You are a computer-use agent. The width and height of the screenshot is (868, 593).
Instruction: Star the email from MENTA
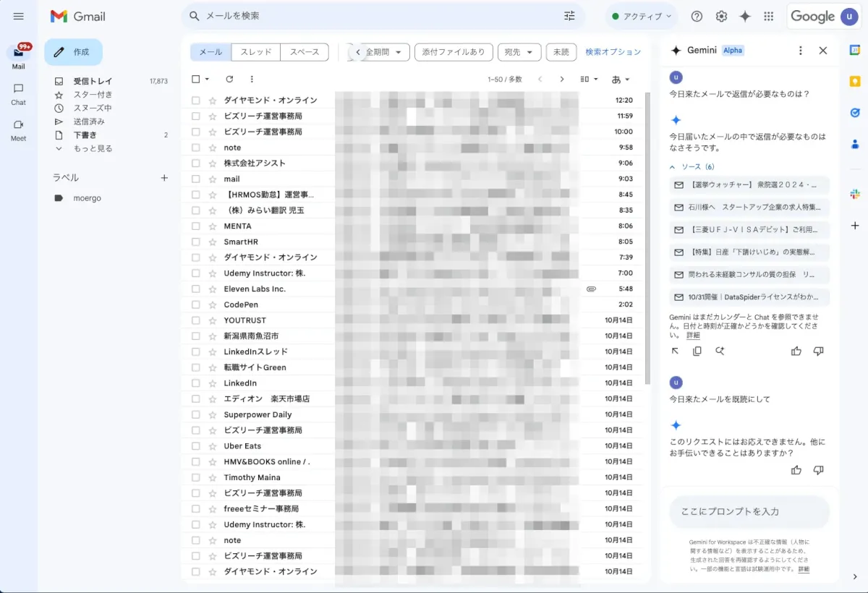[x=212, y=226]
